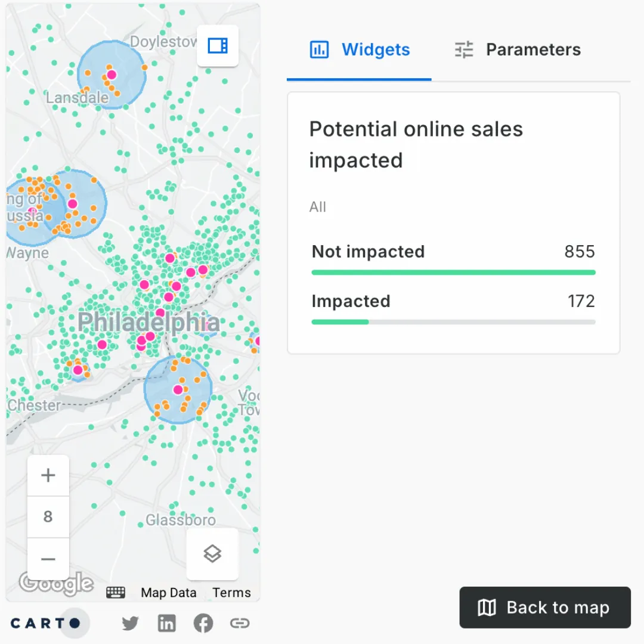Toggle the sidebar panel icon on map
This screenshot has width=644, height=644.
coord(218,46)
